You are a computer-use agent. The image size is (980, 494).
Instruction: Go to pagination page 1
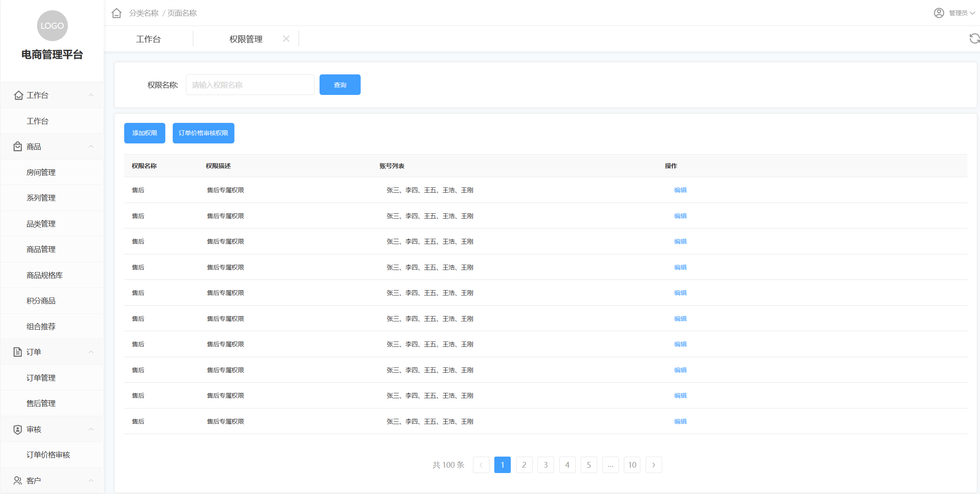coord(503,465)
